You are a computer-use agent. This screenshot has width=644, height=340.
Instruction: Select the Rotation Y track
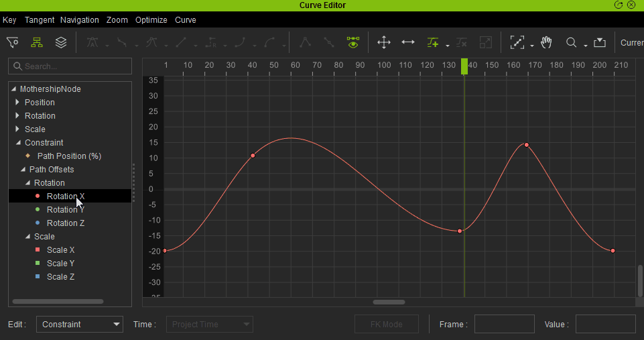66,210
